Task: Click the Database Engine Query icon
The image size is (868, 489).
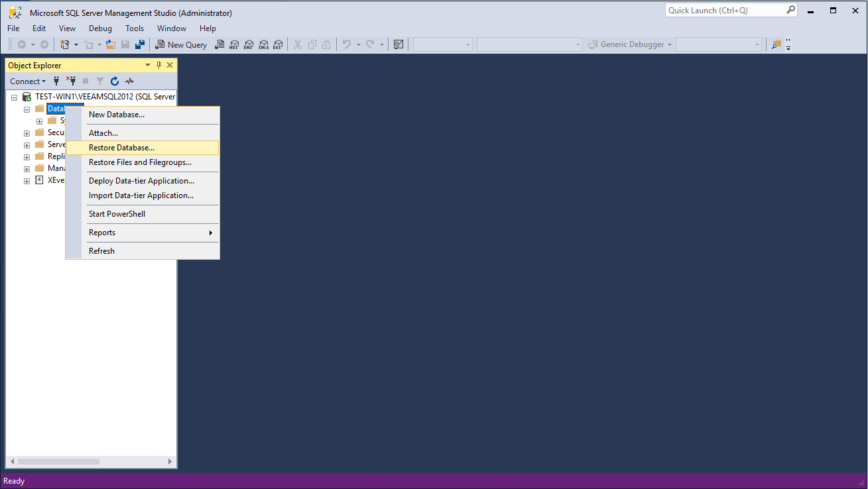Action: pos(219,44)
